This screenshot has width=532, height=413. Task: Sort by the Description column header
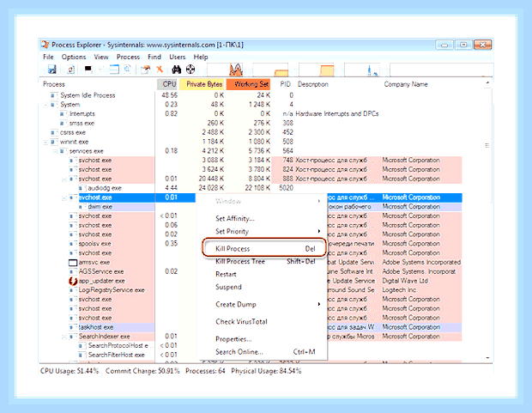click(x=313, y=84)
